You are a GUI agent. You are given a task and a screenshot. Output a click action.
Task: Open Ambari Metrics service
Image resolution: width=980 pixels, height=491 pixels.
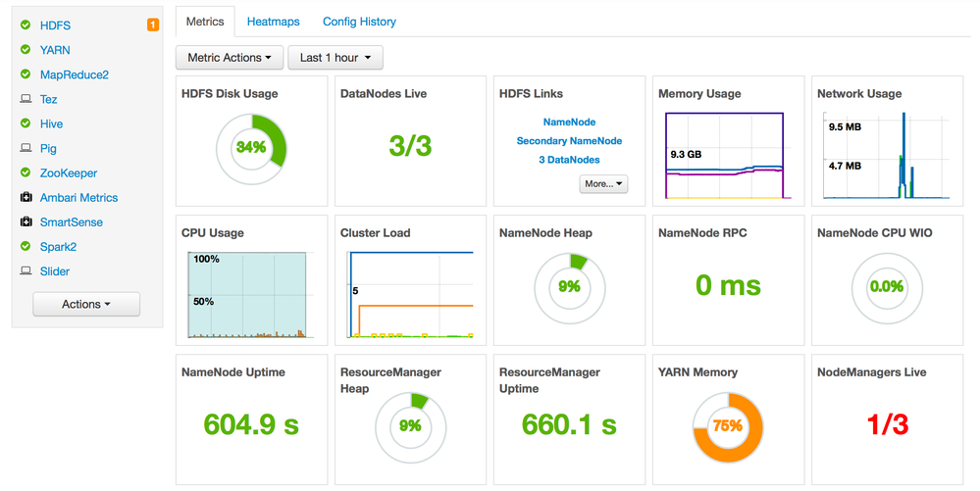coord(78,197)
